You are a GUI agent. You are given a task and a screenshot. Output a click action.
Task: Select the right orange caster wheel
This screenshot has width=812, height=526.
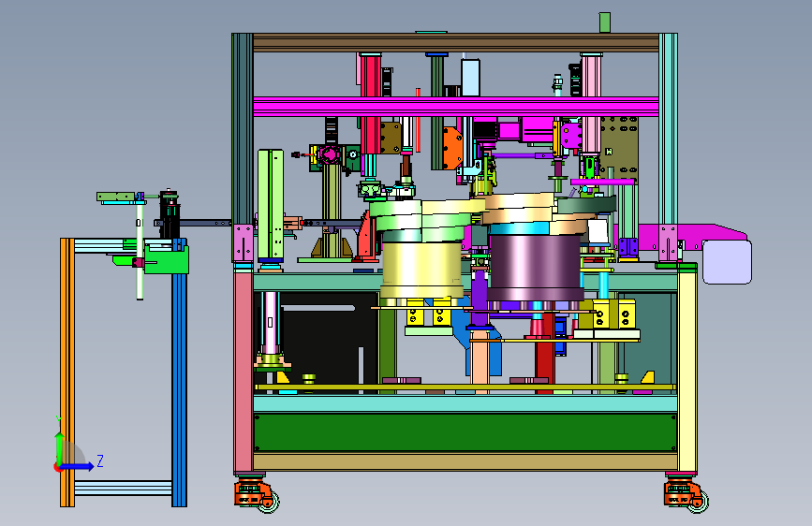click(x=686, y=496)
